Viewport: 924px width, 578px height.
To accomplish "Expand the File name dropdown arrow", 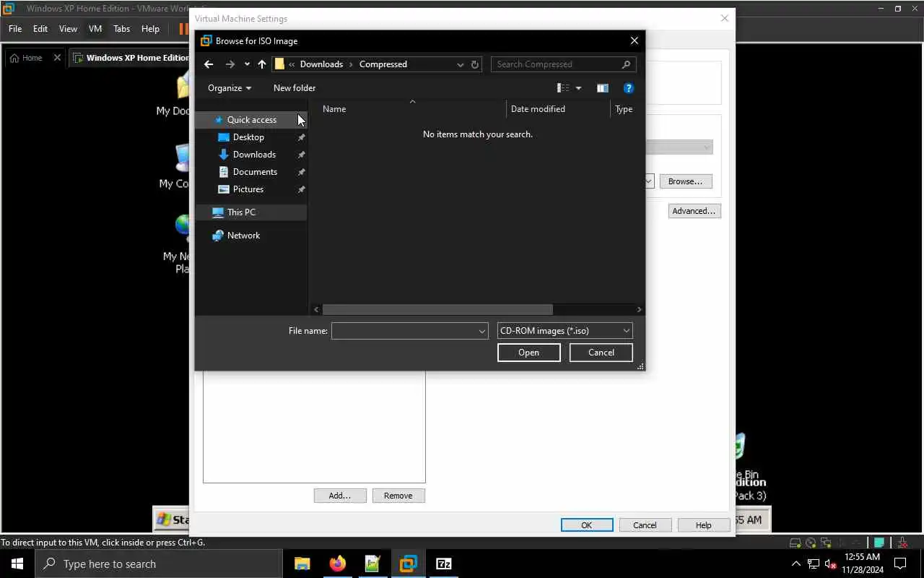I will pyautogui.click(x=482, y=331).
